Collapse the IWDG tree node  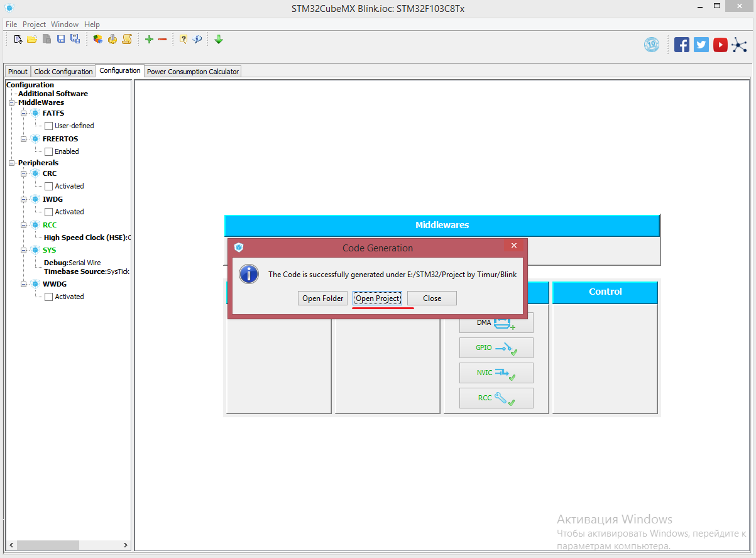point(24,199)
